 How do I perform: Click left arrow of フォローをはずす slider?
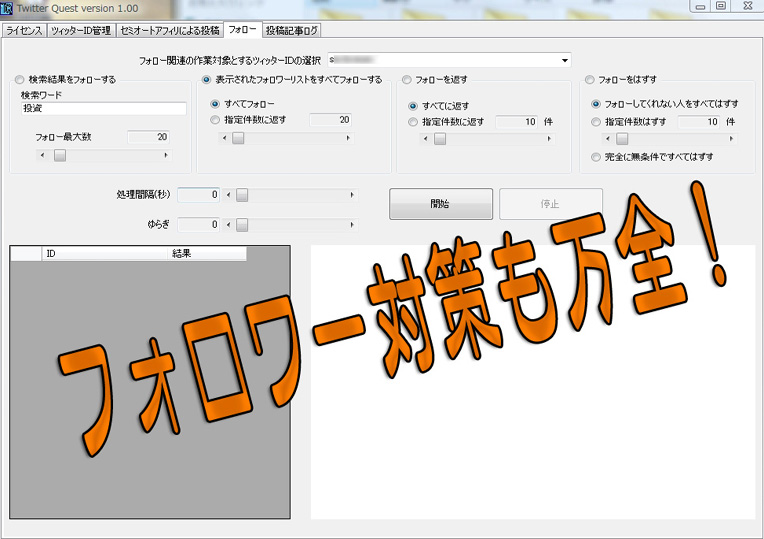[607, 139]
